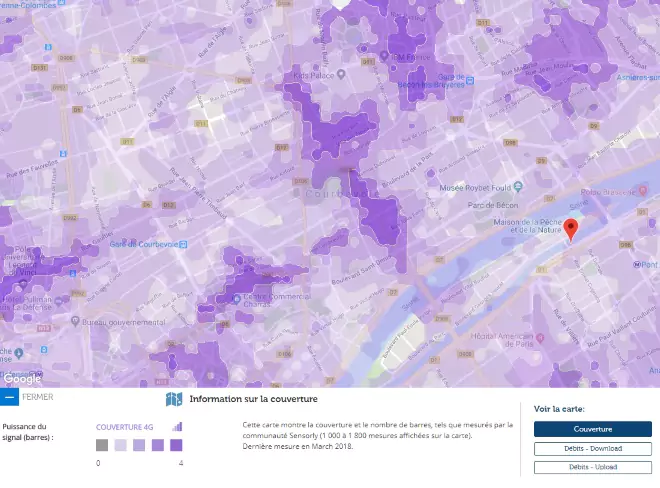Click the darkest purple legend swatch
The width and height of the screenshot is (660, 488).
pos(176,445)
